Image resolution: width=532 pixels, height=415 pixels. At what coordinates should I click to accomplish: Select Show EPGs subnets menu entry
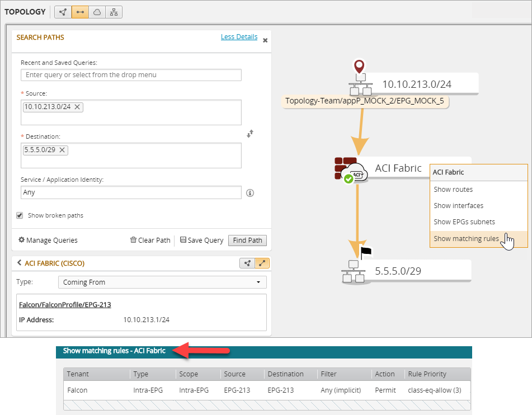464,222
